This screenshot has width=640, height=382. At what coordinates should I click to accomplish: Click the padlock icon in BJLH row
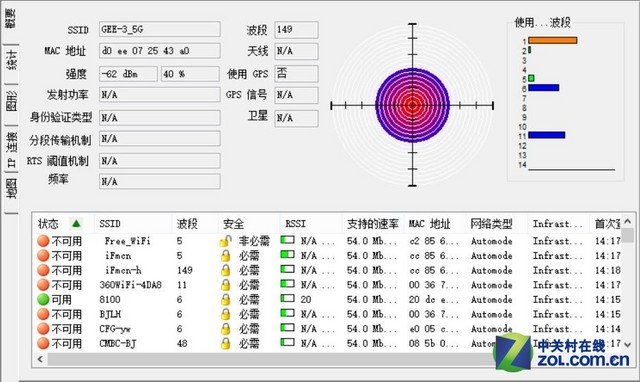coord(225,315)
